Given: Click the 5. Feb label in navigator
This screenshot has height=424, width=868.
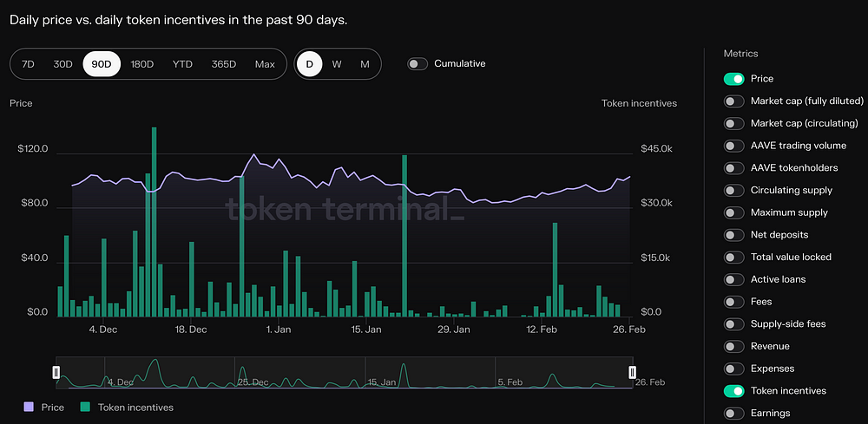Looking at the screenshot, I should point(510,382).
